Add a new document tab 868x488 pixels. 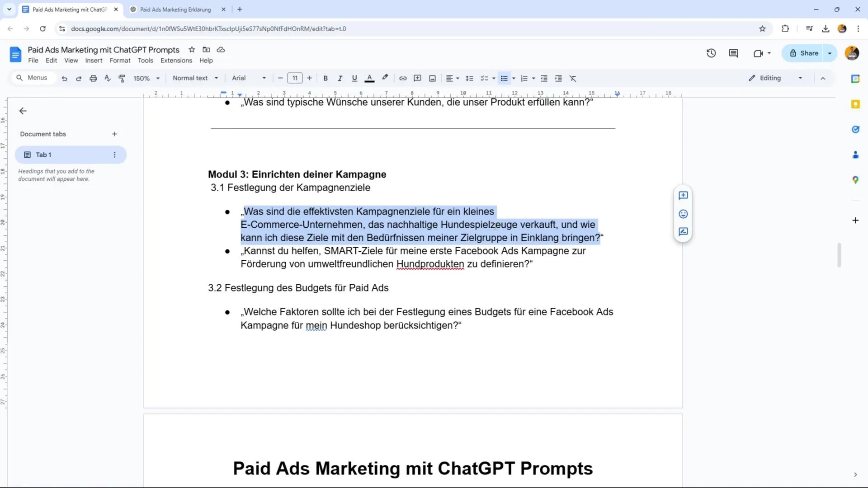114,134
